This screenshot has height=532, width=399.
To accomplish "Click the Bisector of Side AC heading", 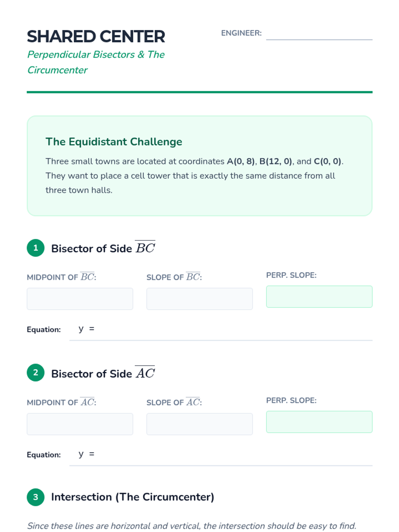I will [x=103, y=373].
